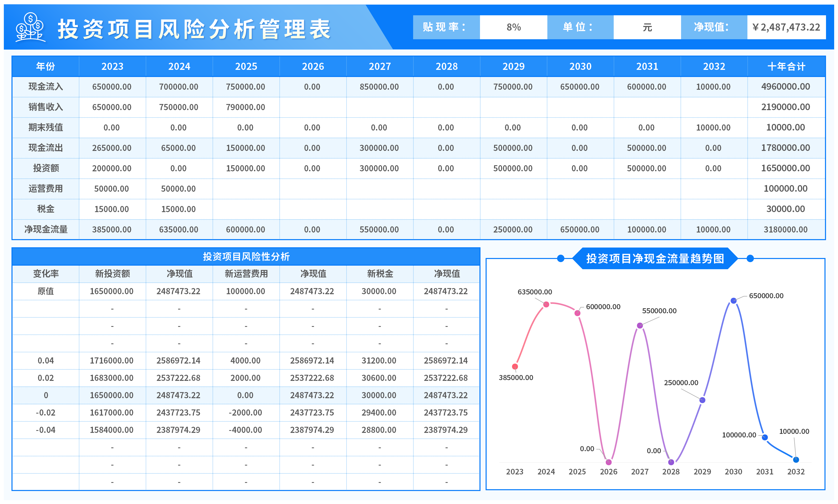Select the 净现金流量 ten-year total 3180000.00
Screen dimensions: 838x504
(x=786, y=230)
